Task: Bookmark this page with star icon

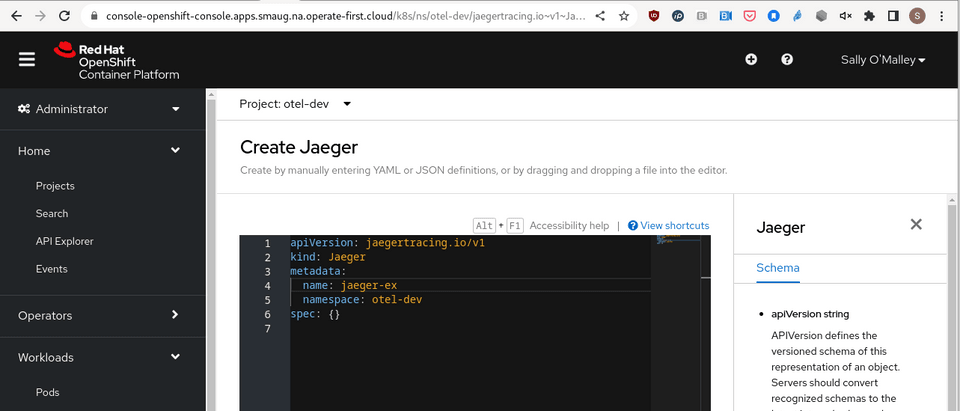Action: [x=624, y=16]
